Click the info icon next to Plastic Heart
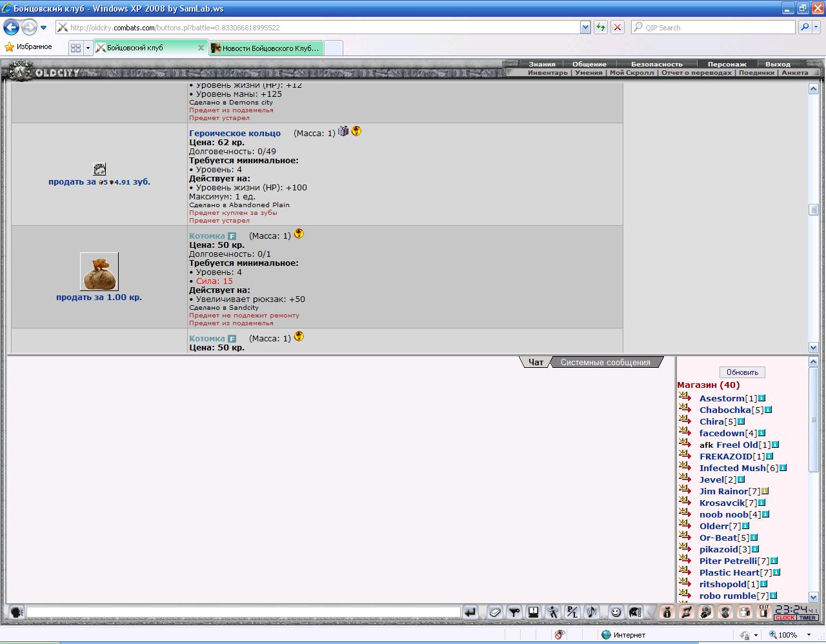 point(776,572)
